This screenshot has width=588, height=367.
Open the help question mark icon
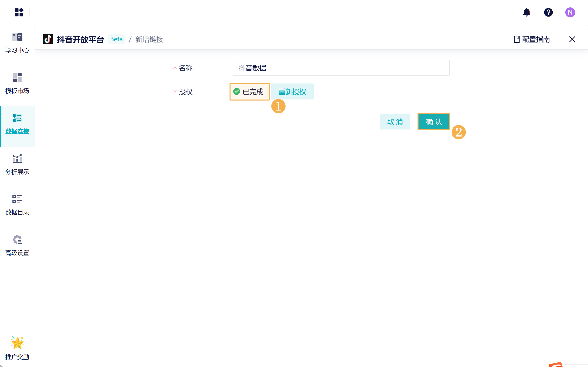pos(548,12)
